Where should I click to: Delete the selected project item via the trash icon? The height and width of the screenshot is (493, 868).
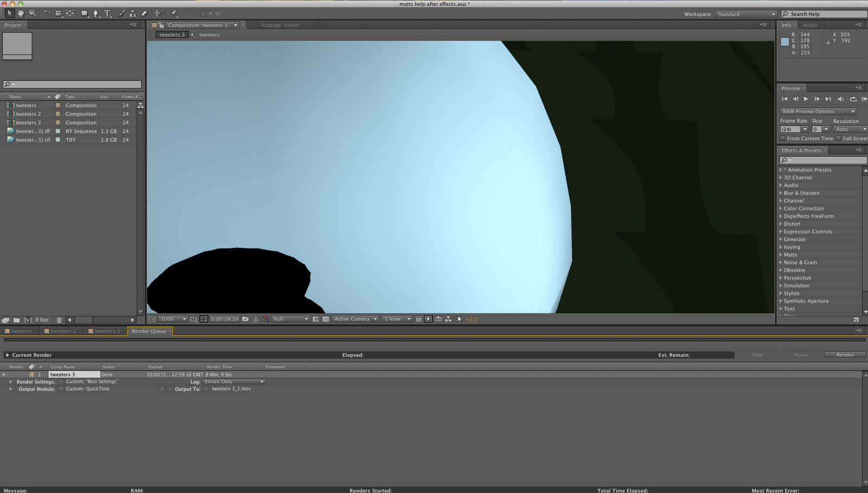[59, 320]
